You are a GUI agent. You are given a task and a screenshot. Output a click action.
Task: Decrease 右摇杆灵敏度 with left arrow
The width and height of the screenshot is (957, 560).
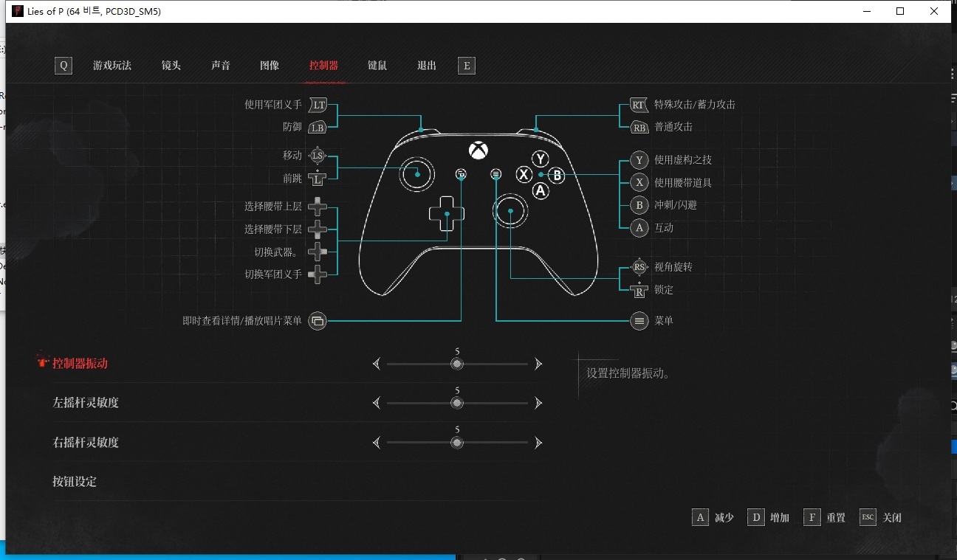[376, 443]
